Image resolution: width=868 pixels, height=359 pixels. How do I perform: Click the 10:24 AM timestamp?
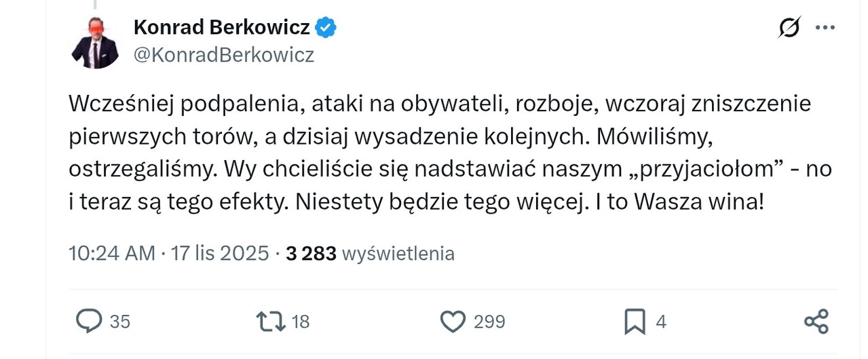coord(112,254)
